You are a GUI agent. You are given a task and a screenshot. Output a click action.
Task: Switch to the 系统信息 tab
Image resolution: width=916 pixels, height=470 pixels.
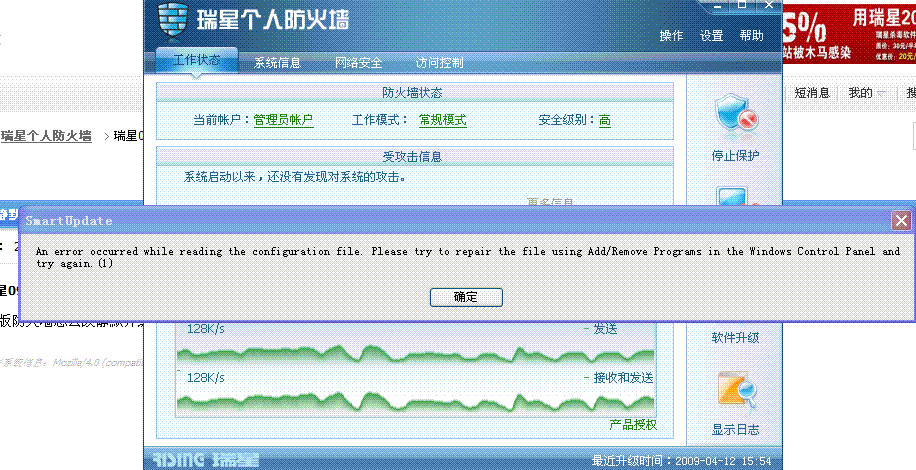[277, 62]
